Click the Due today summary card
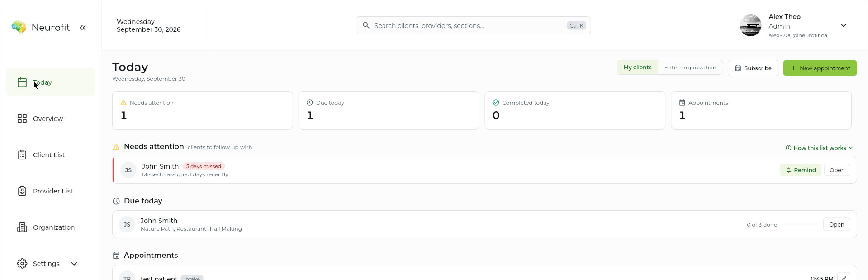This screenshot has height=280, width=868. pyautogui.click(x=389, y=110)
